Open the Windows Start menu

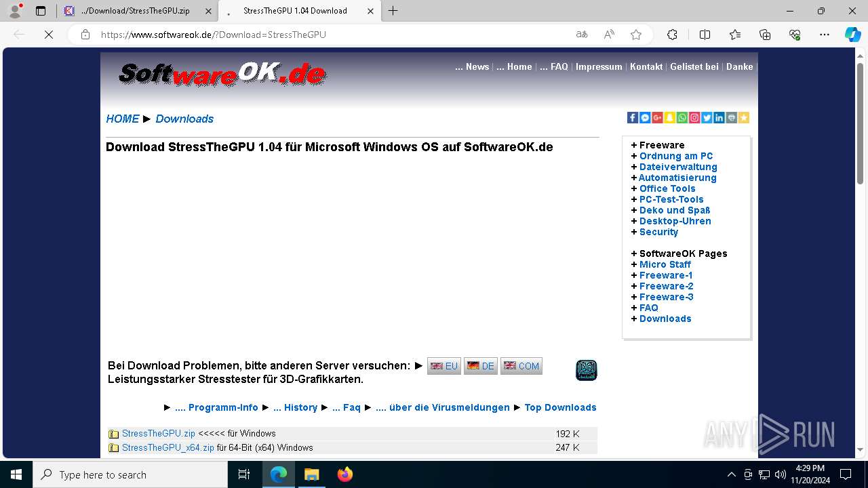pos(16,474)
